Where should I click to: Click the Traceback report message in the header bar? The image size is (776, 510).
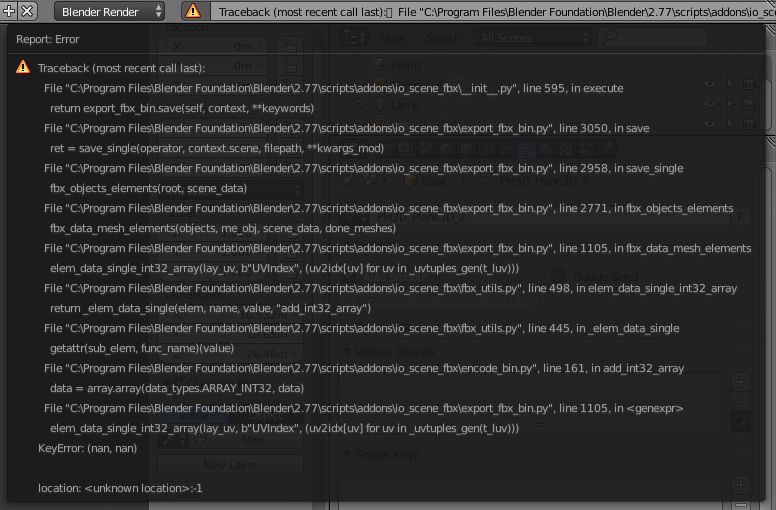pos(493,11)
